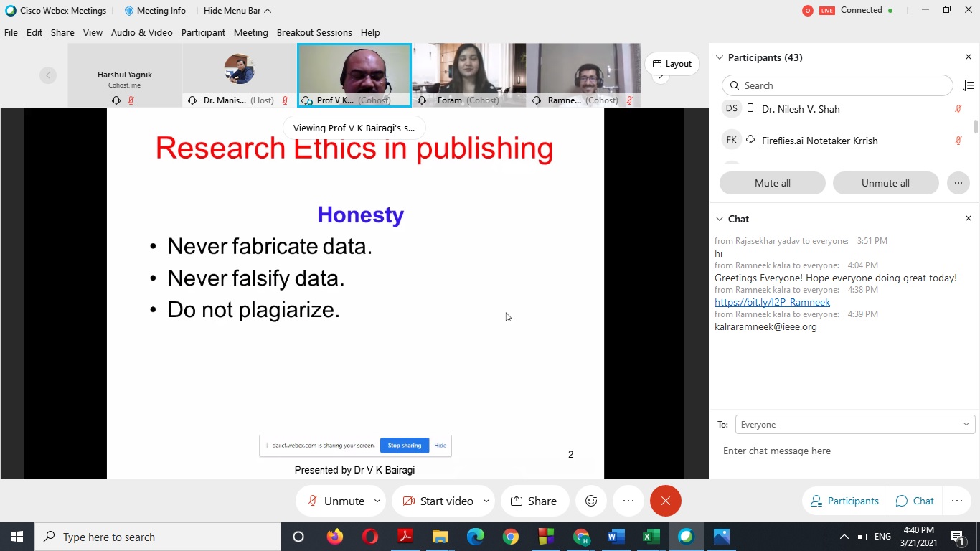
Task: Open panel options beside the Chat button
Action: (956, 501)
